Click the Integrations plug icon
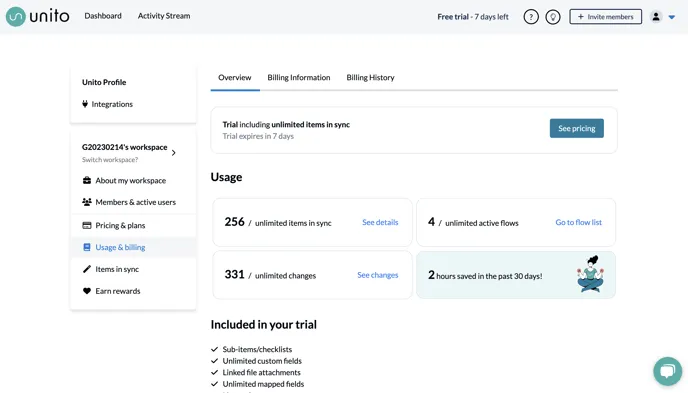This screenshot has height=393, width=688. coord(85,104)
